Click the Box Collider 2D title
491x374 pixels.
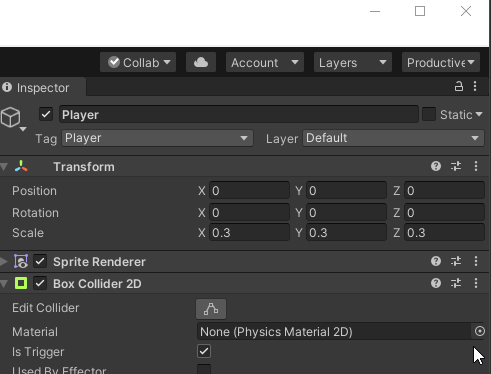97,284
